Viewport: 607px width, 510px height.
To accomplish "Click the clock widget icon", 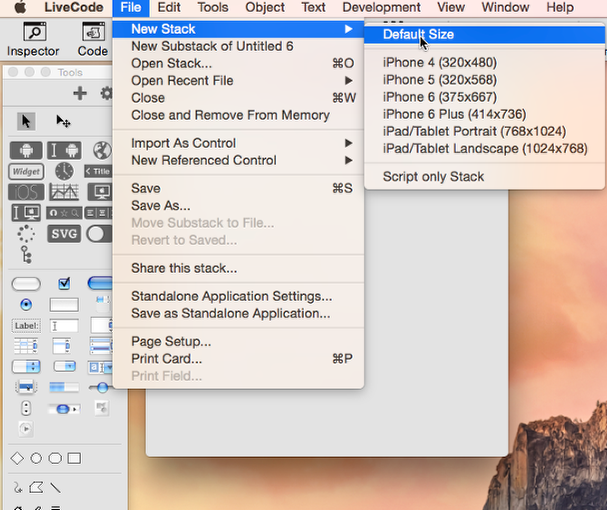I will (x=64, y=171).
